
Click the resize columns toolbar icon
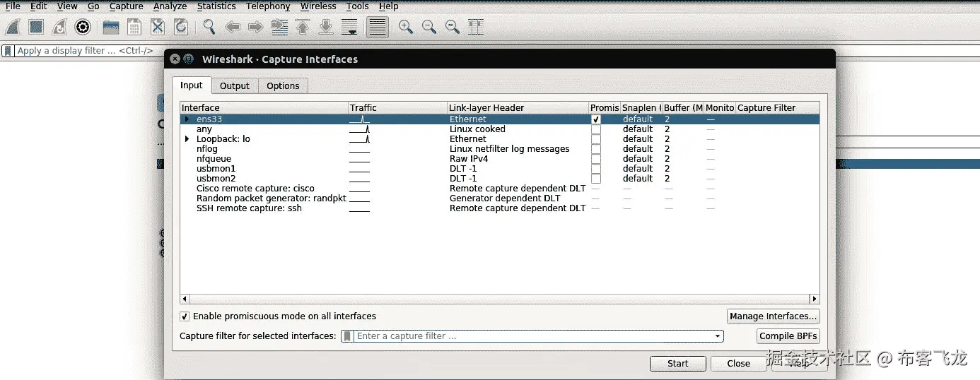pos(476,27)
